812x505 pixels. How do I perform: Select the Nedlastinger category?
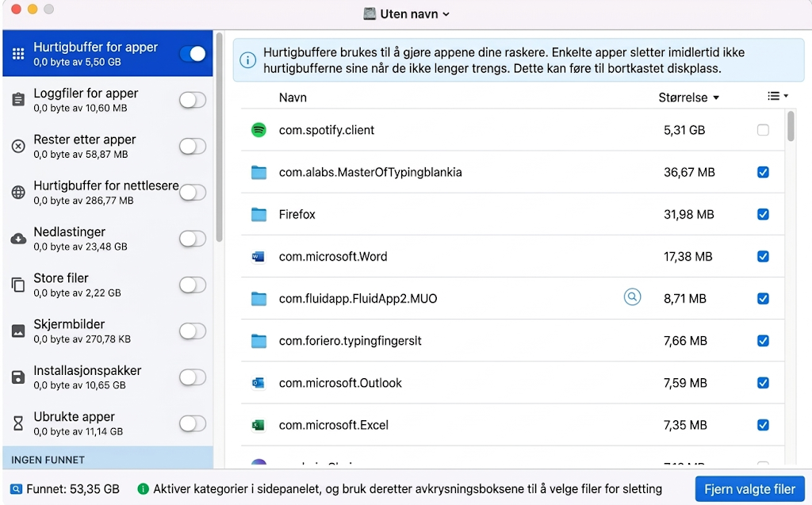click(108, 239)
